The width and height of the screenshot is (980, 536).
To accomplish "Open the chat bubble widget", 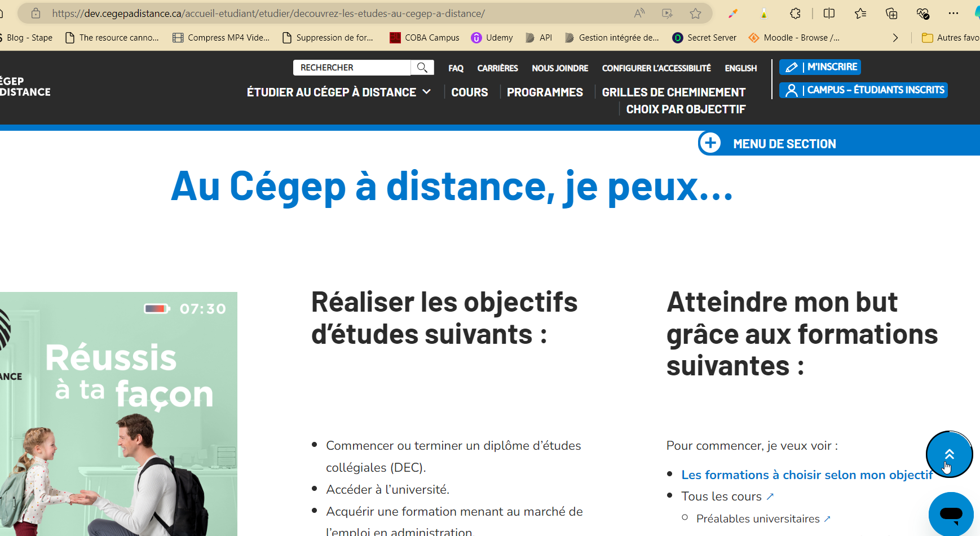I will tap(951, 513).
